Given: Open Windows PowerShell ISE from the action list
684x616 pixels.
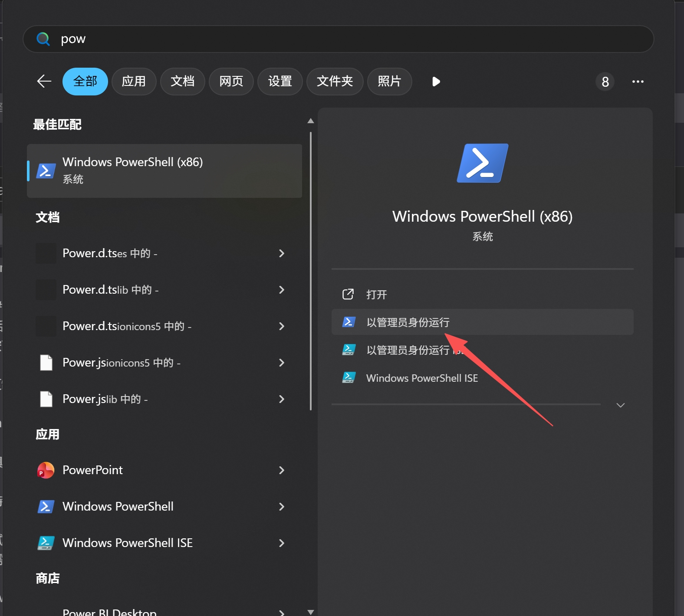Looking at the screenshot, I should (x=422, y=378).
